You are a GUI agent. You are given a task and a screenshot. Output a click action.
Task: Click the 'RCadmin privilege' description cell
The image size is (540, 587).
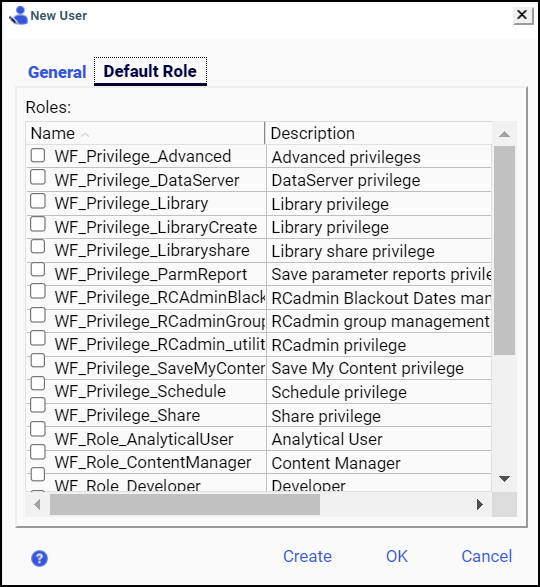[339, 345]
